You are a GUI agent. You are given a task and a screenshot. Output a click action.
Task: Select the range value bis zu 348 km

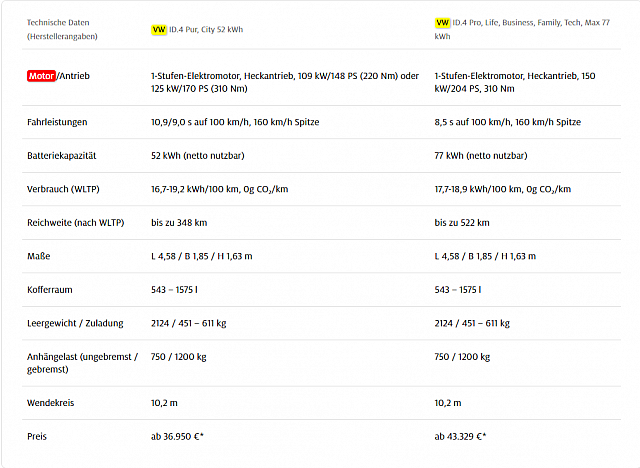pos(178,222)
